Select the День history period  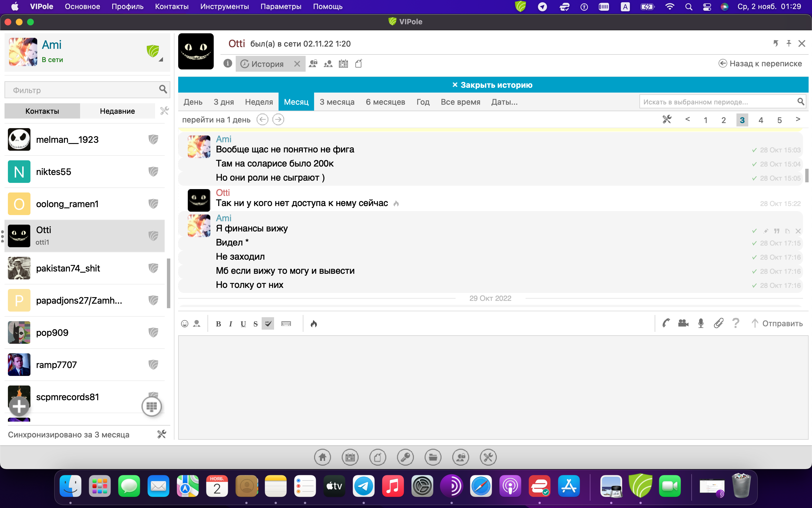(x=193, y=102)
